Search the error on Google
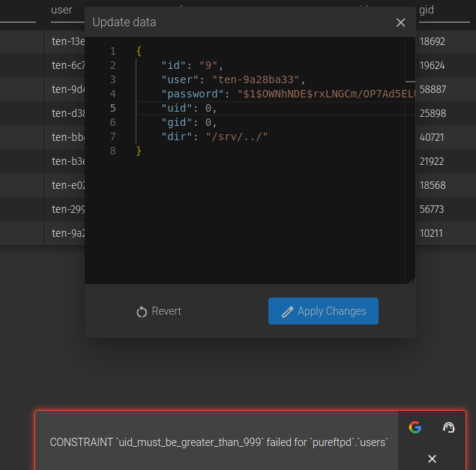476x470 pixels. (415, 427)
